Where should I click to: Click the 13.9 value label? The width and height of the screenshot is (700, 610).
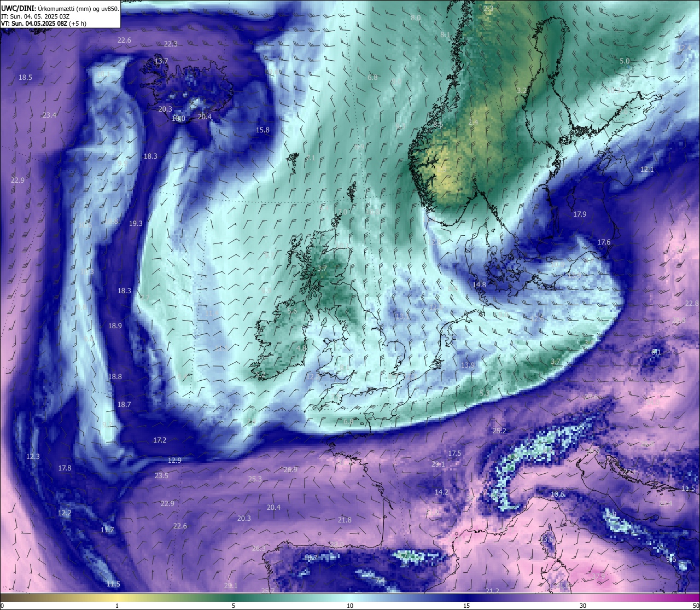tap(468, 365)
